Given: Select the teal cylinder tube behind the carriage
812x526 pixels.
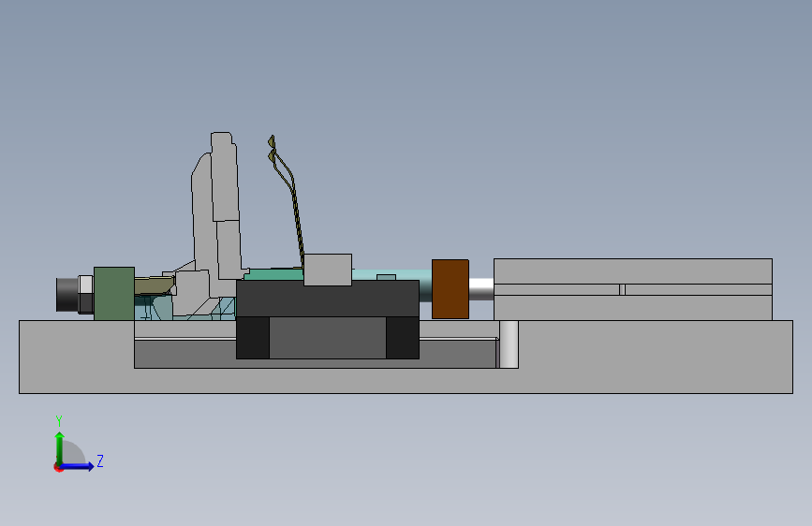Looking at the screenshot, I should 392,275.
